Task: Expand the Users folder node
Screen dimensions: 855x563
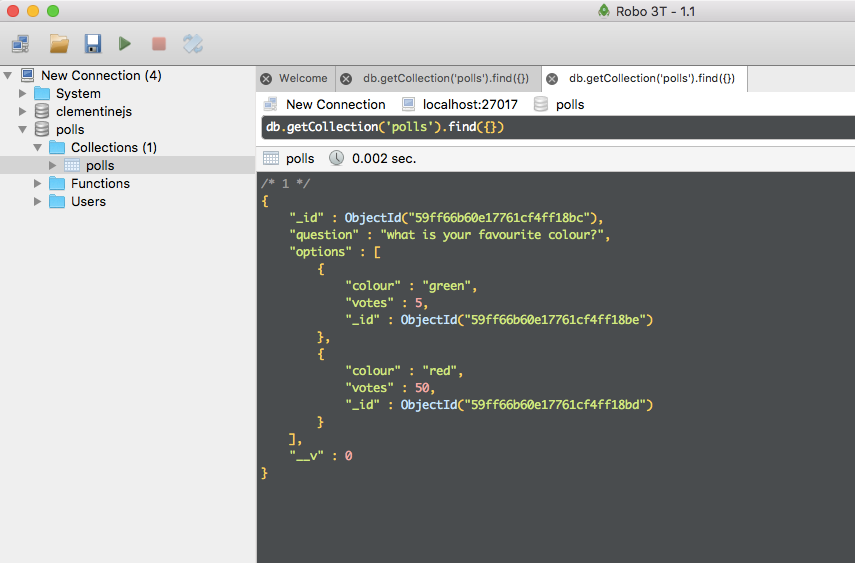Action: click(38, 201)
